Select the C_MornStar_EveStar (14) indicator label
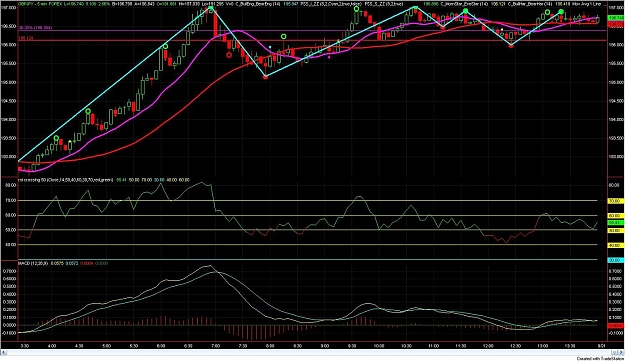625x361 pixels. pyautogui.click(x=464, y=4)
